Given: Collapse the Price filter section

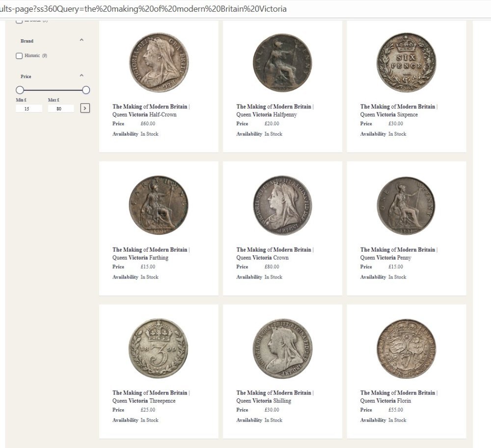Looking at the screenshot, I should click(82, 76).
